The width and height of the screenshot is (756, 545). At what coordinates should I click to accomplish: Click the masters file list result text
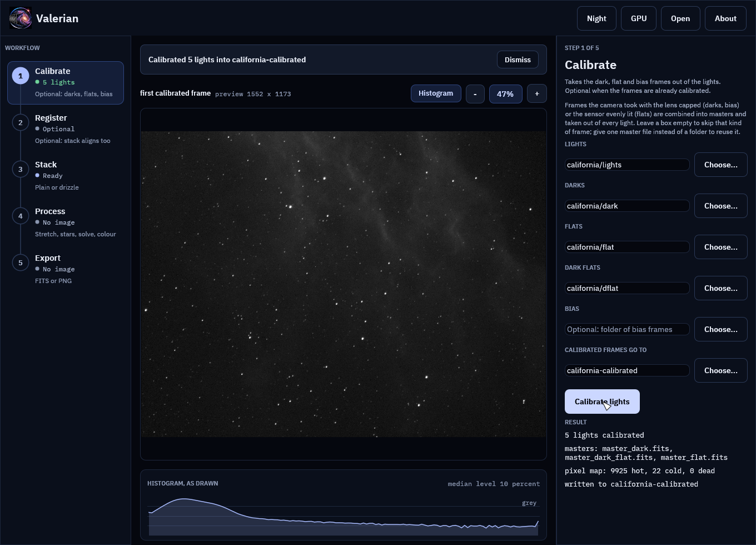[x=646, y=453]
